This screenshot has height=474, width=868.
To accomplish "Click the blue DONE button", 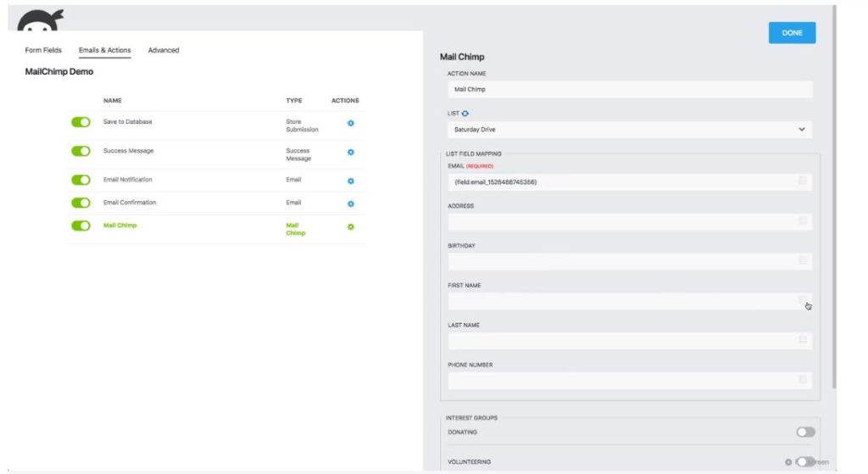I will point(792,33).
